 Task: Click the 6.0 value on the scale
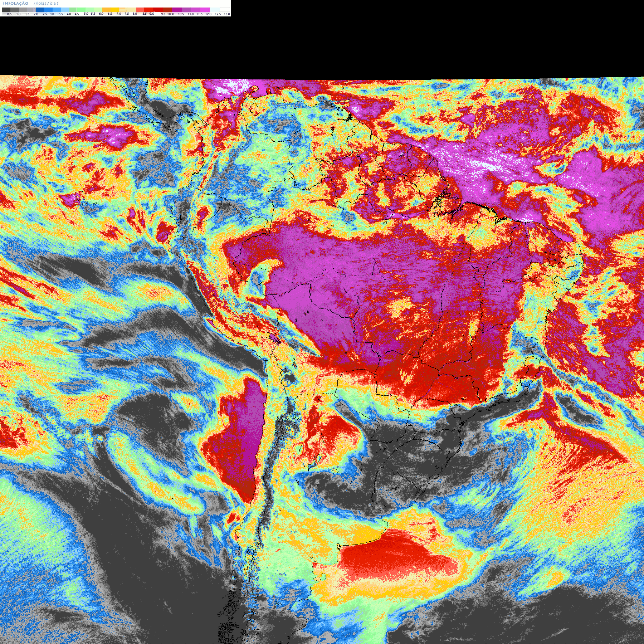tap(101, 14)
